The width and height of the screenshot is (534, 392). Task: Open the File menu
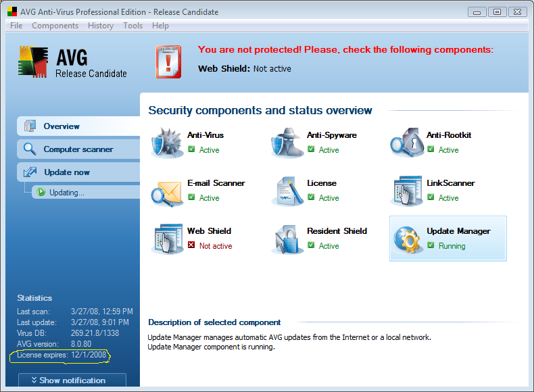pyautogui.click(x=16, y=26)
